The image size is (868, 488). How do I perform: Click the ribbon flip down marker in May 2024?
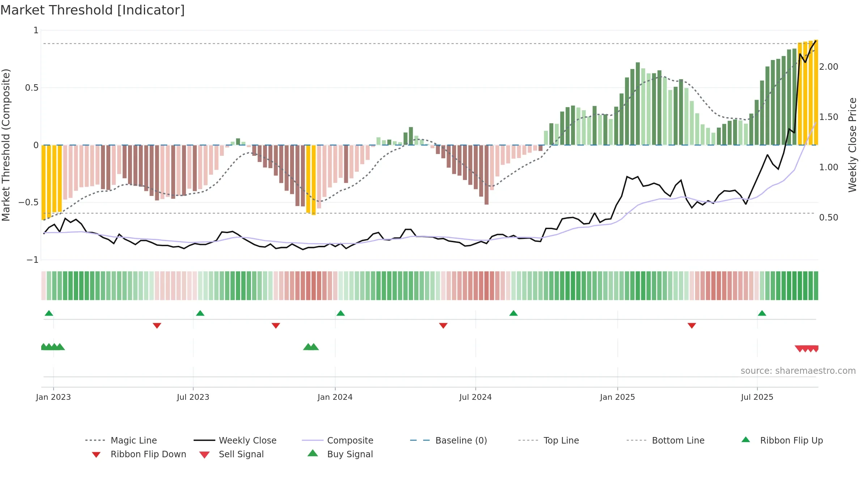443,326
